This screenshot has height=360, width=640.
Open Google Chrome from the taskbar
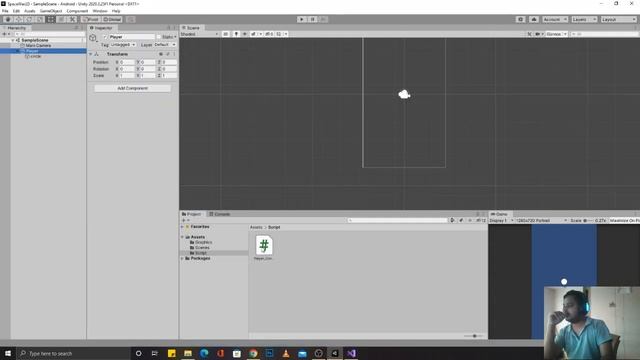[253, 353]
